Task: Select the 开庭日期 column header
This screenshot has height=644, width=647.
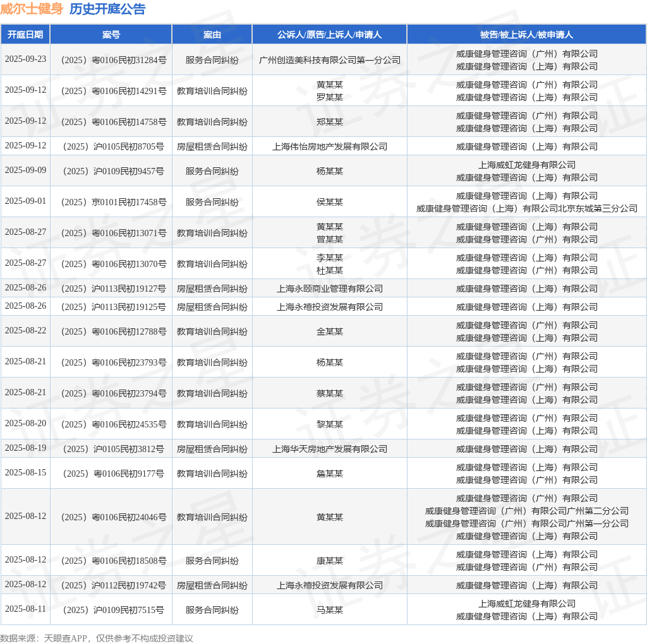Action: pos(25,35)
